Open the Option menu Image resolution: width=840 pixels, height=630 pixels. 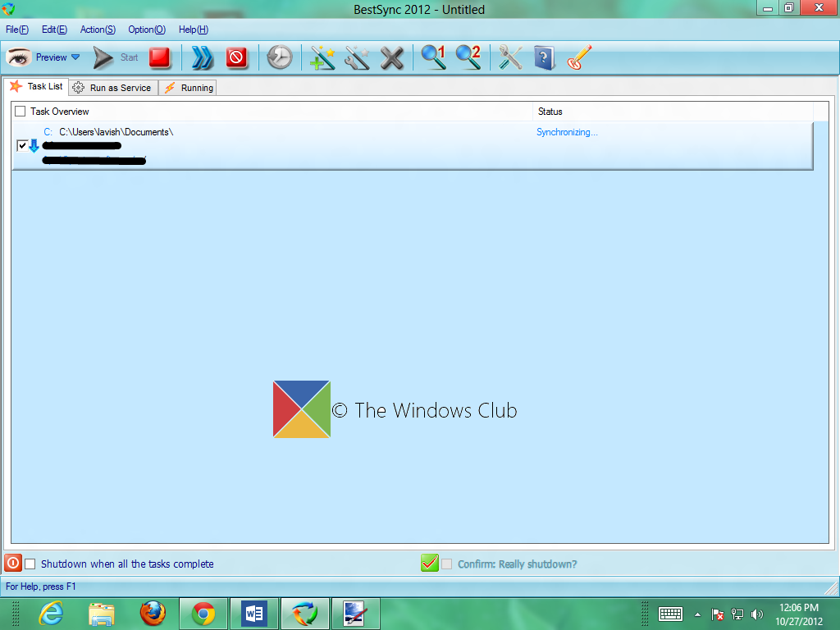coord(147,30)
